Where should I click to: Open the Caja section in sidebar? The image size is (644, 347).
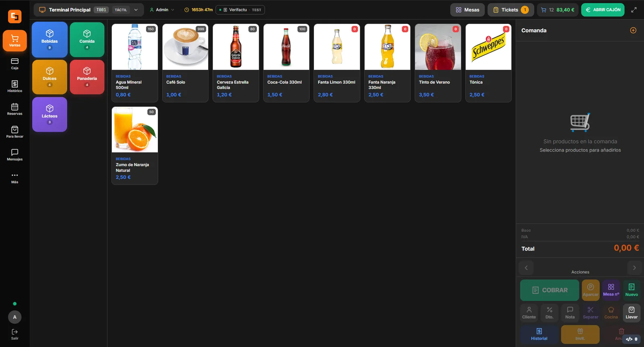point(14,64)
